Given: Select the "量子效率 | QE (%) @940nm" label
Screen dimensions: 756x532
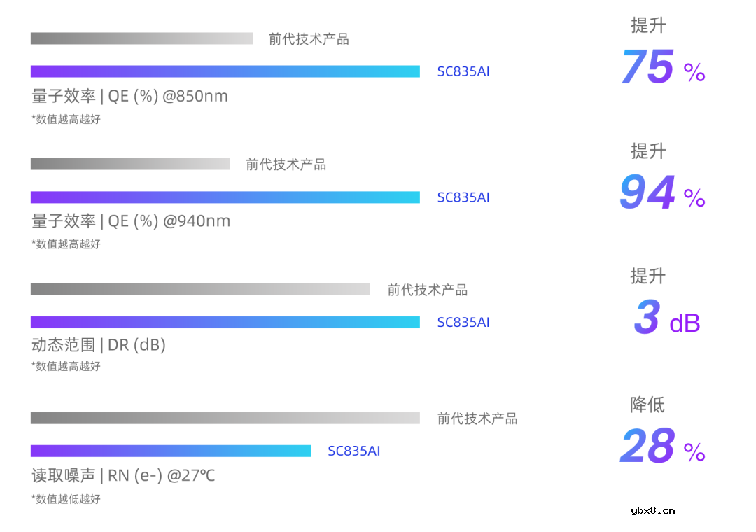Looking at the screenshot, I should 131,221.
